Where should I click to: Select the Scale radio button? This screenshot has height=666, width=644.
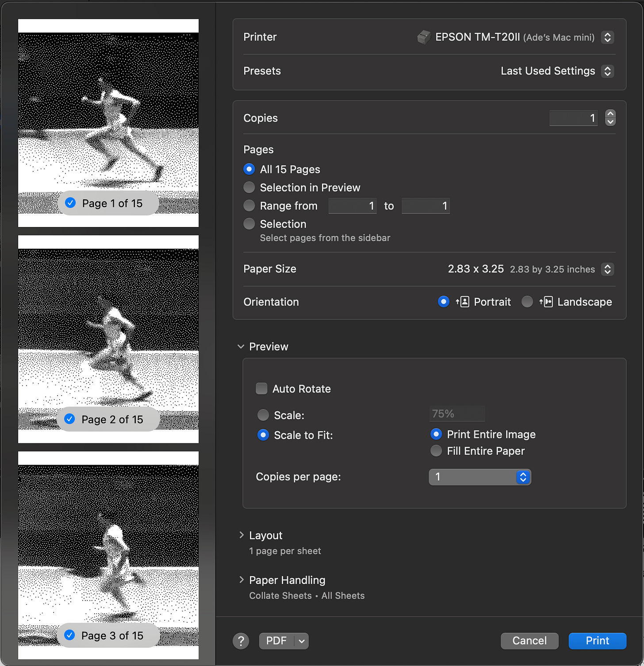pos(263,415)
